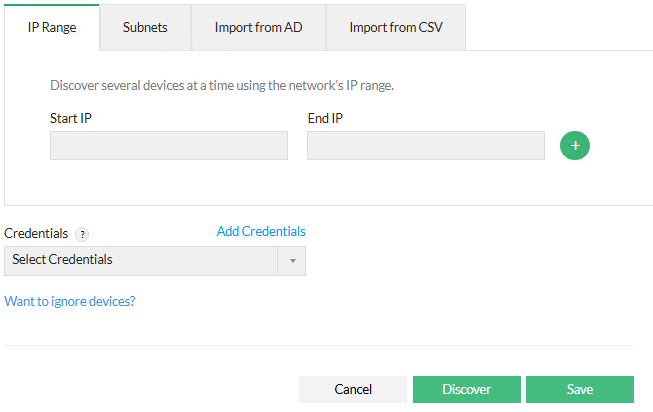
Task: Click the End IP field label
Action: (326, 118)
